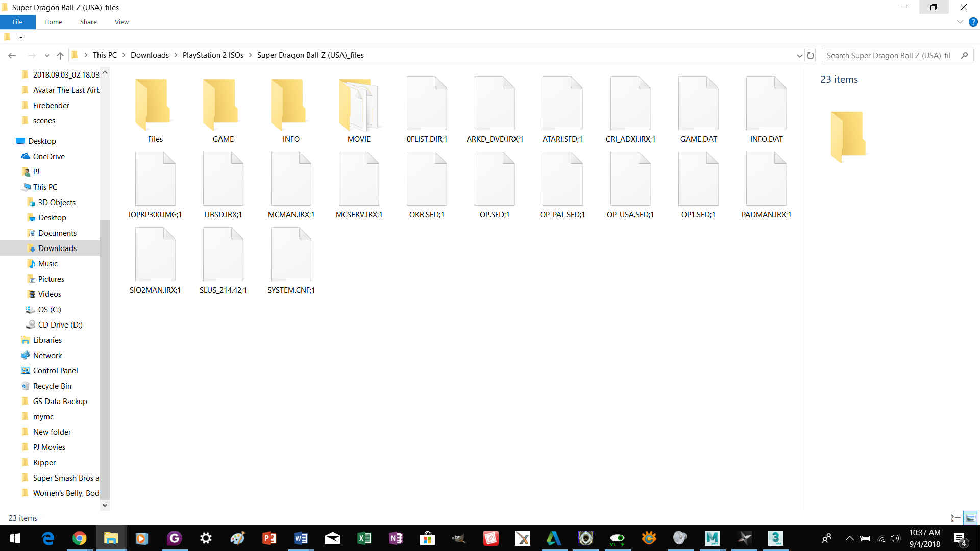
Task: Open the View ribbon tab
Action: [x=121, y=22]
